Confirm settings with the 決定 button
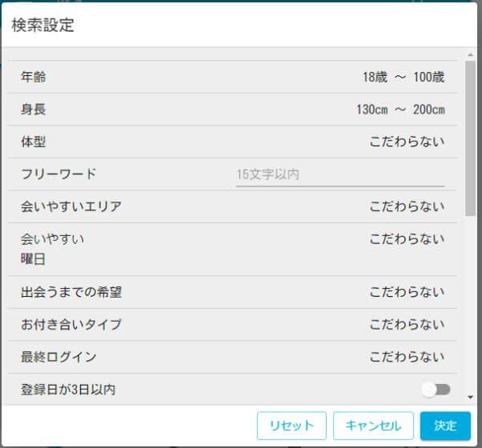482x448 pixels. (x=445, y=426)
